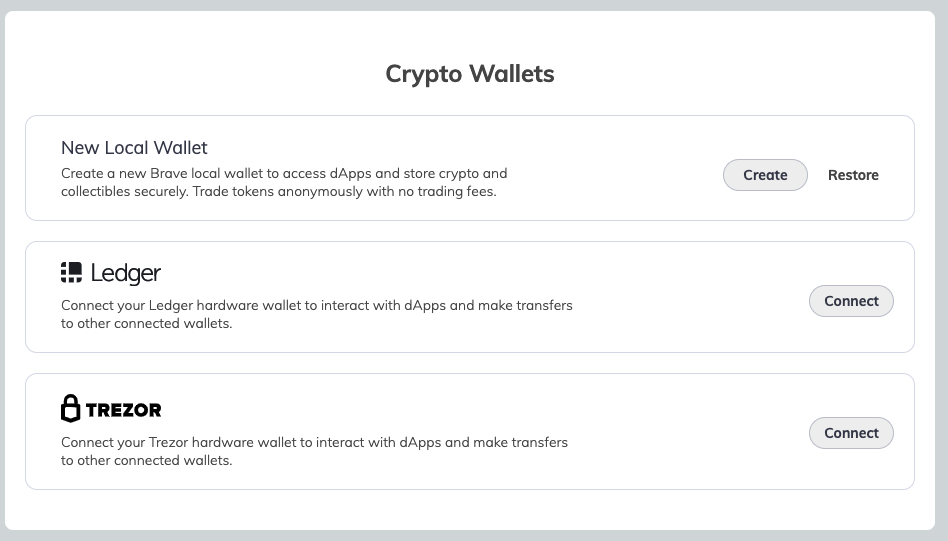948x541 pixels.
Task: Click the New Local Wallet title
Action: [x=134, y=147]
